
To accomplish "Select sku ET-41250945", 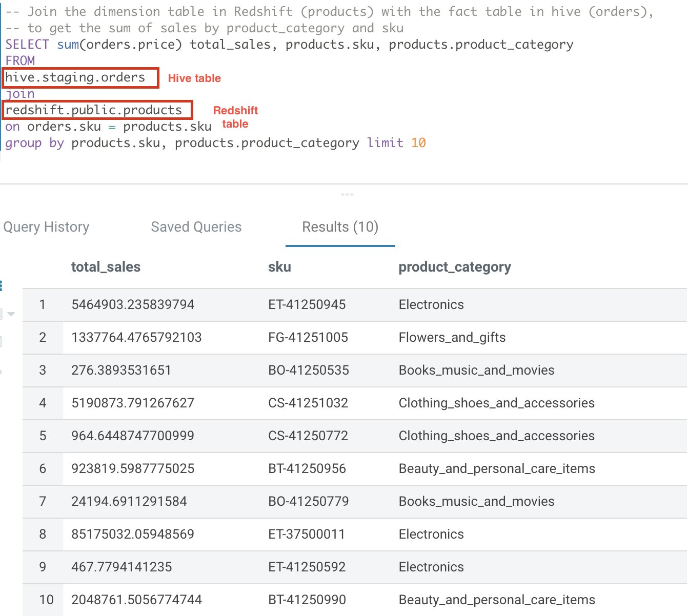I will pyautogui.click(x=307, y=304).
